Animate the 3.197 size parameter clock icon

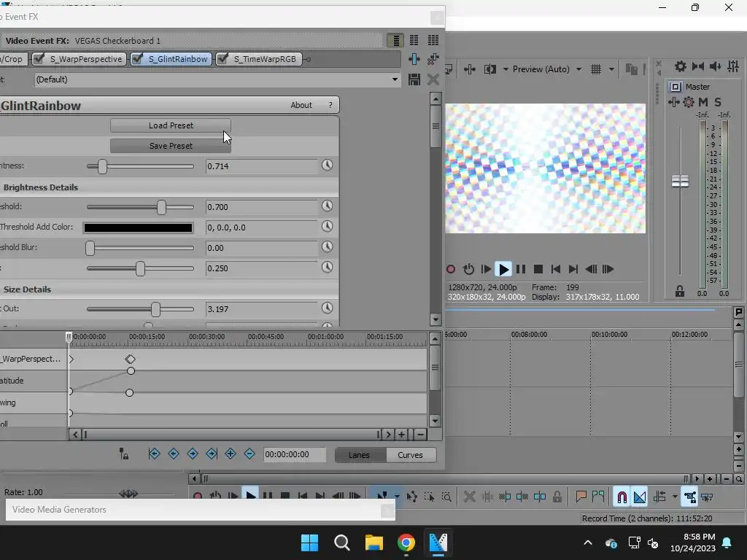[x=327, y=308]
